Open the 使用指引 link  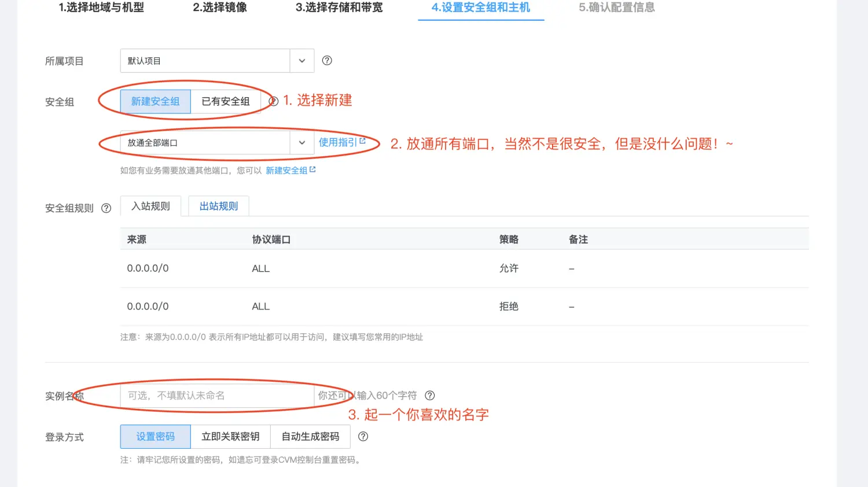pyautogui.click(x=342, y=142)
